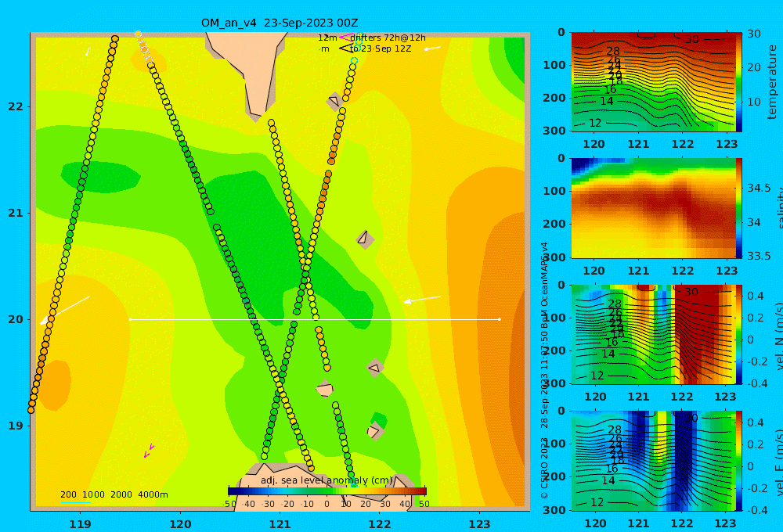783x532 pixels.
Task: Click latitude label '22' on the map axis
Action: click(16, 106)
